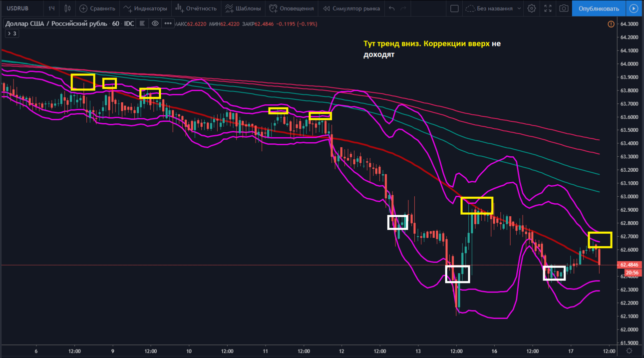Viewport: 644px width, 358px height.
Task: Open the Отчётность financials menu
Action: coord(196,8)
